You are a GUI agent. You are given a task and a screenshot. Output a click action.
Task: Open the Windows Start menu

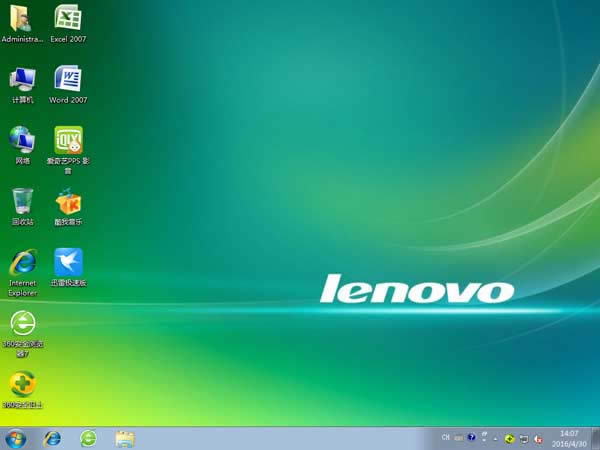pos(16,438)
